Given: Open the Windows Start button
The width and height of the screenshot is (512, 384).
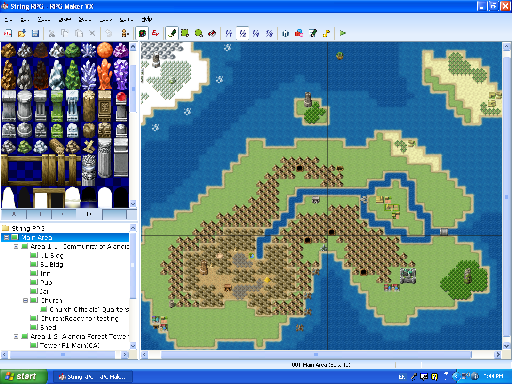Looking at the screenshot, I should 23,377.
